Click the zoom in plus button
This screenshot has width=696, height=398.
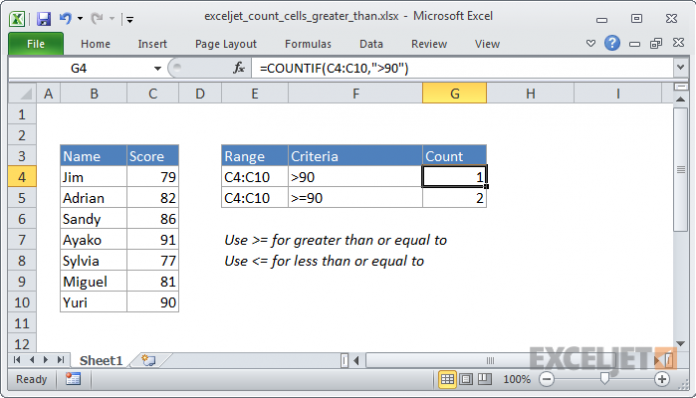[x=662, y=379]
